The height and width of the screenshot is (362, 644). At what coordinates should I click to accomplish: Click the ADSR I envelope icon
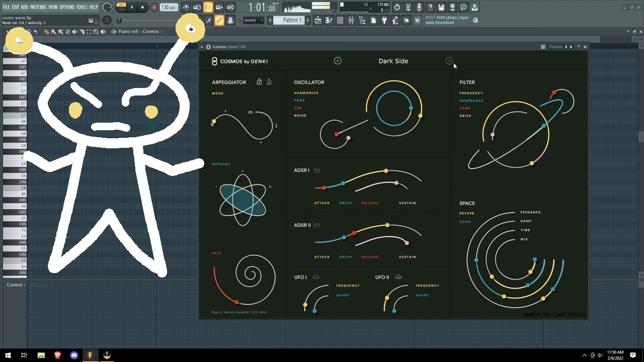click(x=317, y=170)
